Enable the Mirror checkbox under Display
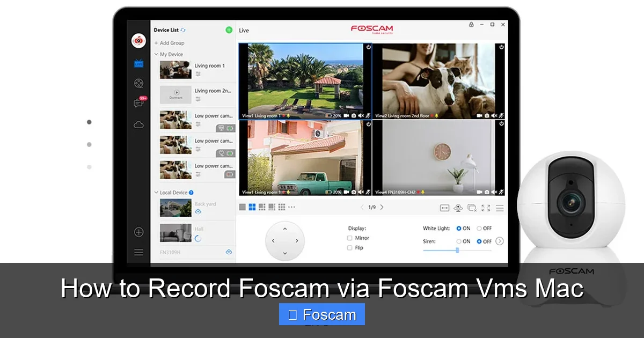 point(349,238)
